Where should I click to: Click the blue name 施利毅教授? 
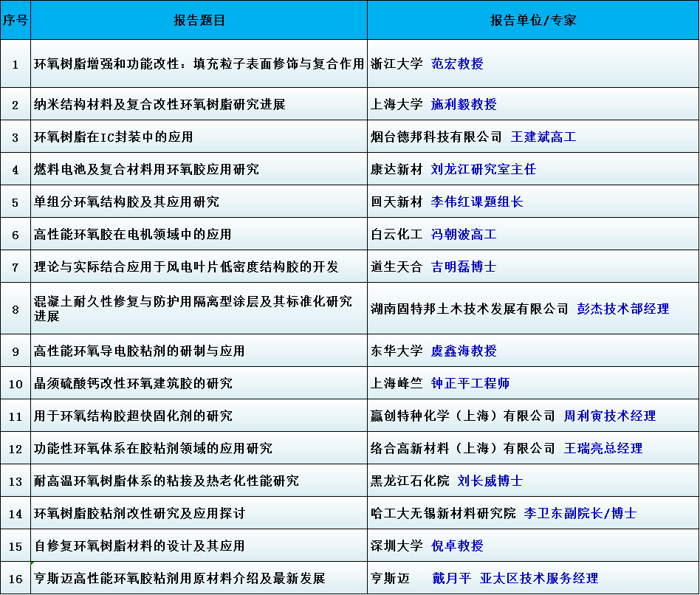pos(464,104)
